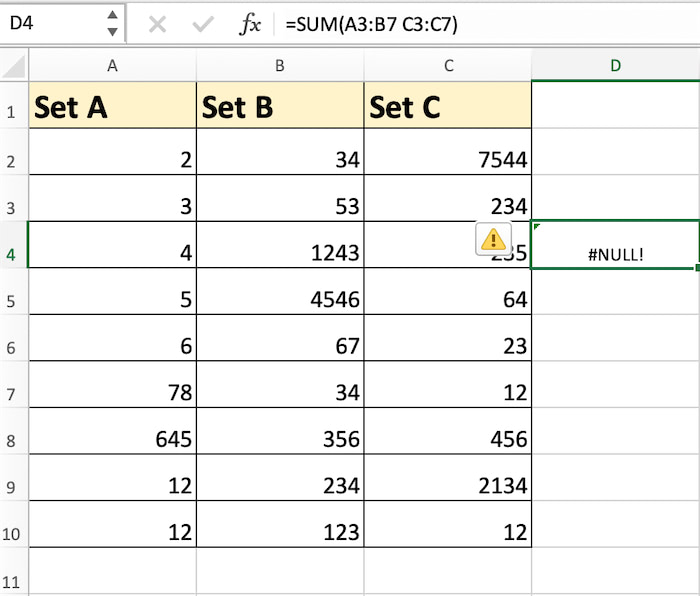Select cell with value 7544
Image resolution: width=700 pixels, height=596 pixels.
coord(448,152)
